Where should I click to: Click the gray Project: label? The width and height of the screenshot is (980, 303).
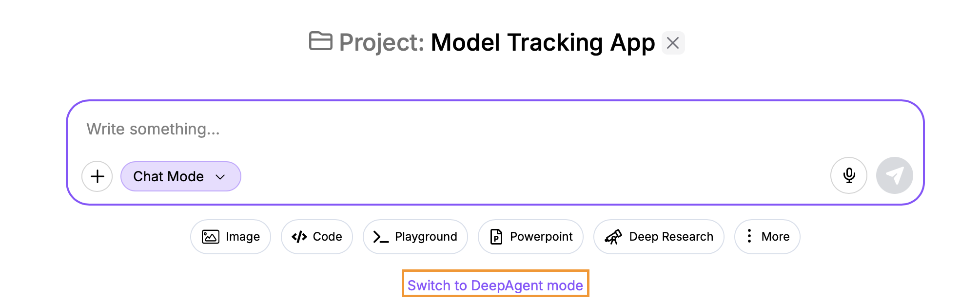[x=382, y=42]
